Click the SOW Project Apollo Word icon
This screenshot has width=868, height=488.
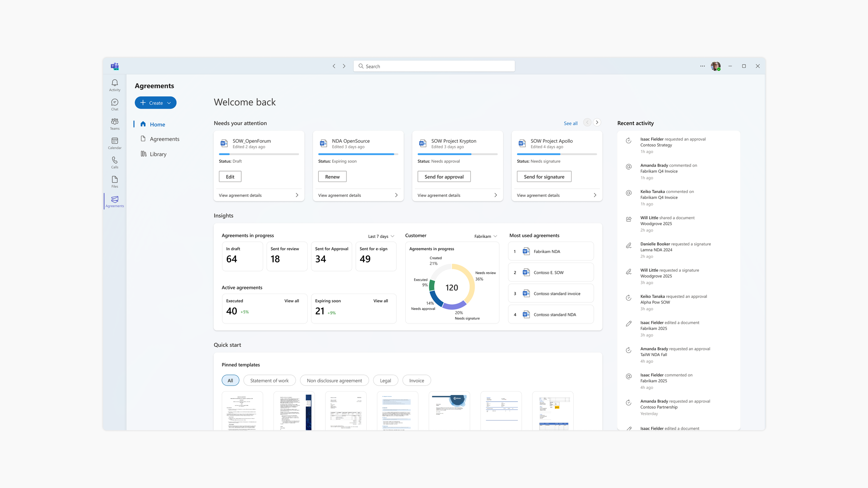[522, 143]
